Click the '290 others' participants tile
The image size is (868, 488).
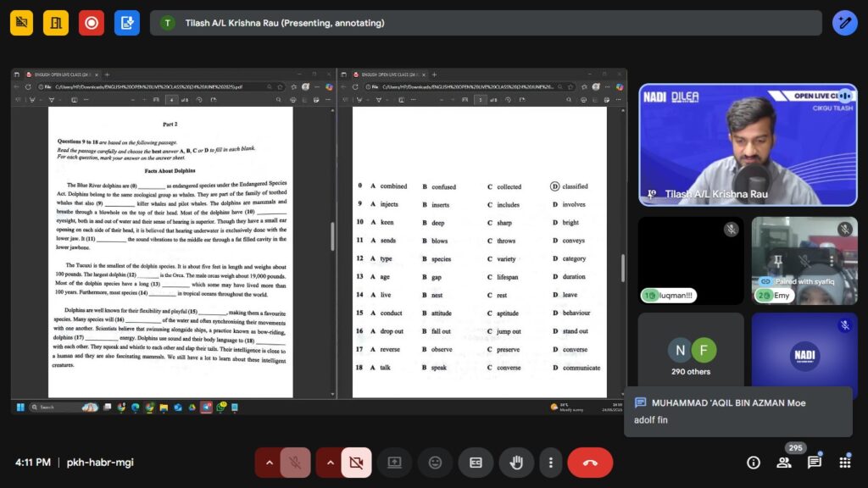pos(691,356)
